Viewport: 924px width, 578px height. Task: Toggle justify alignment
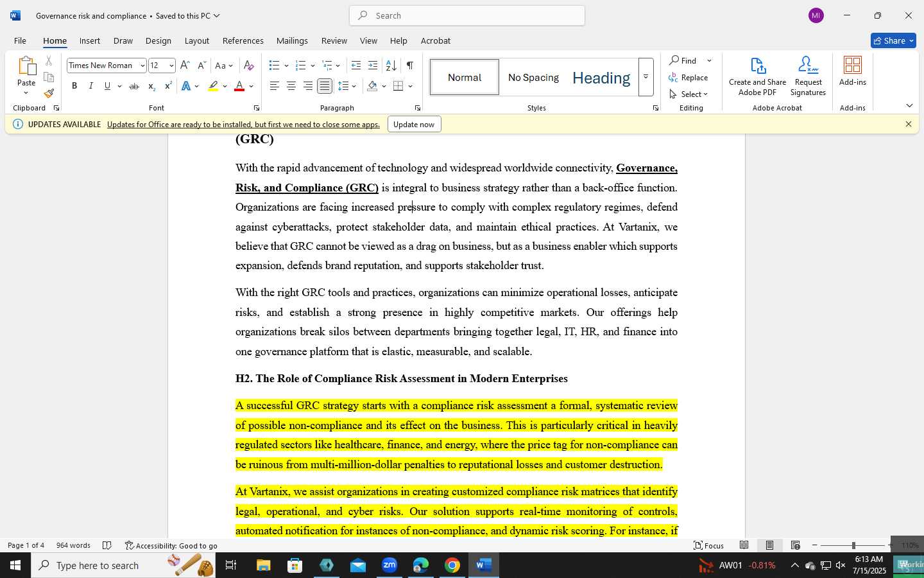(325, 86)
